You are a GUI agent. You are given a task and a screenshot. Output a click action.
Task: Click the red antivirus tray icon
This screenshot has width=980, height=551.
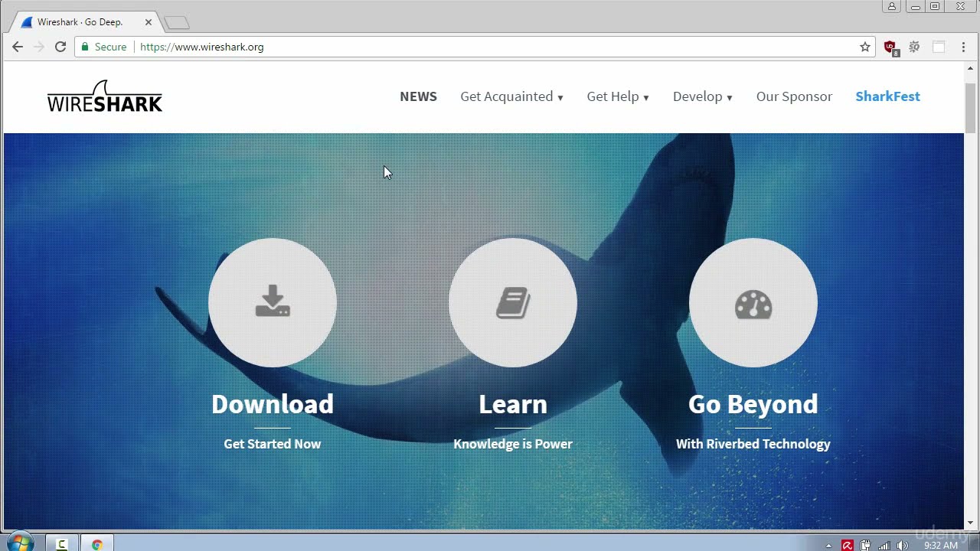[848, 546]
